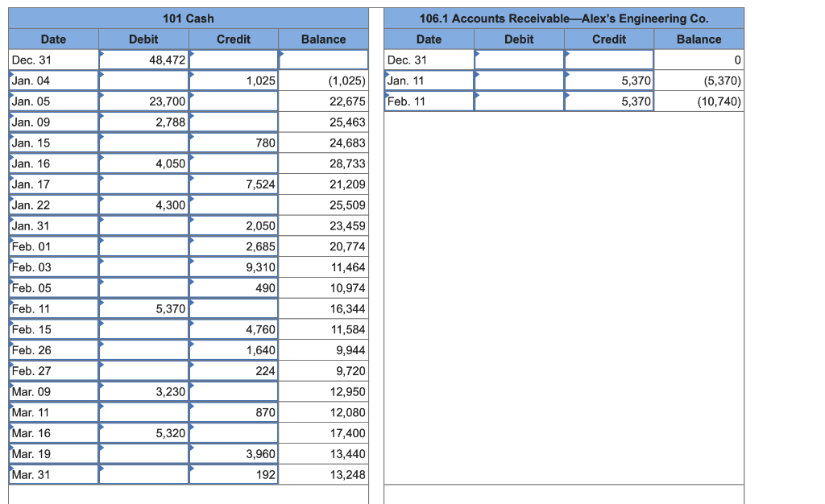The height and width of the screenshot is (504, 825).
Task: Click the Feb. 11 debit cell 5,370 in Cash
Action: [x=143, y=309]
